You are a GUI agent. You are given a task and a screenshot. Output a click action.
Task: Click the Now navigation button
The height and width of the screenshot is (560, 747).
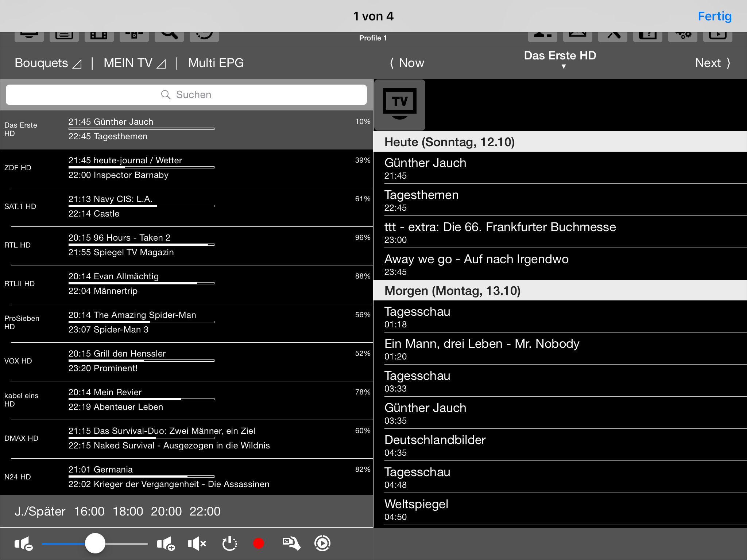click(407, 63)
